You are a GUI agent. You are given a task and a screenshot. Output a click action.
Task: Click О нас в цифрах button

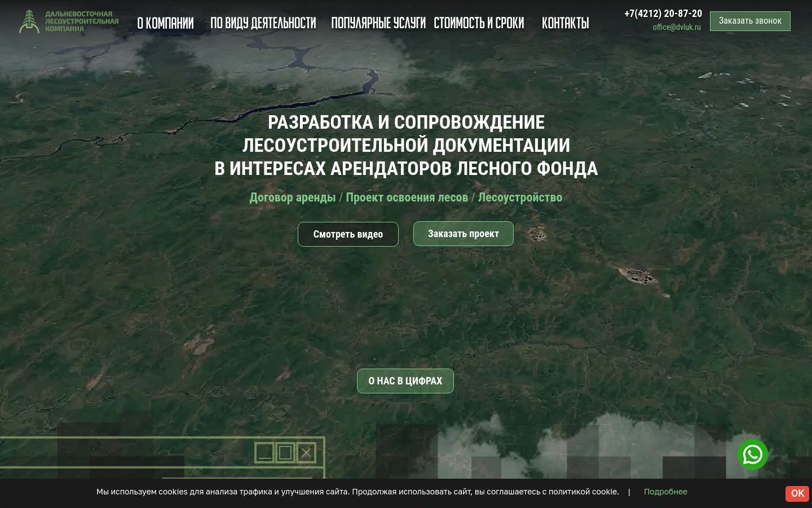(x=405, y=381)
